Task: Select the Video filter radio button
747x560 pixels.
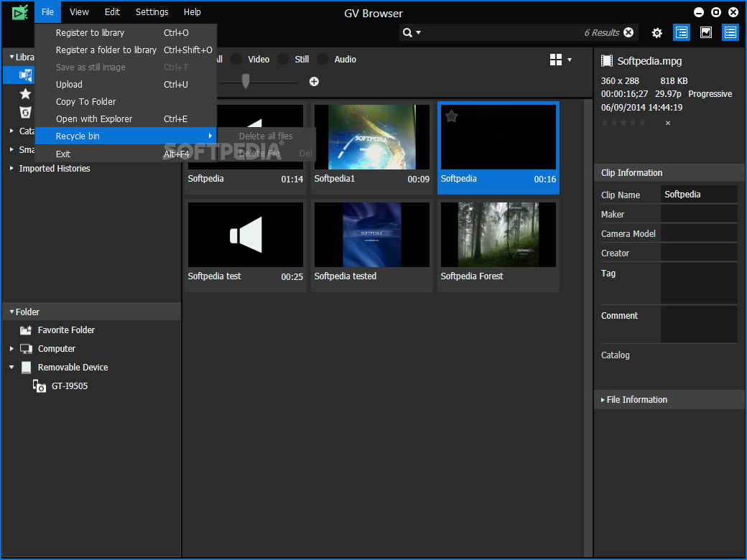Action: (x=236, y=60)
